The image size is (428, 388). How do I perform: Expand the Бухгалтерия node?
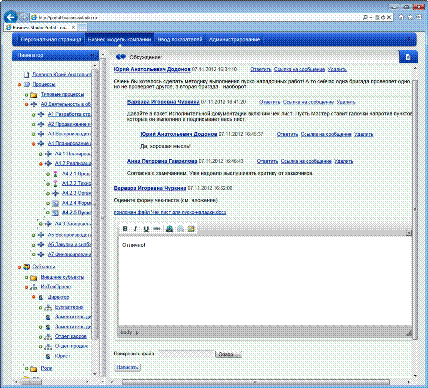[x=40, y=308]
